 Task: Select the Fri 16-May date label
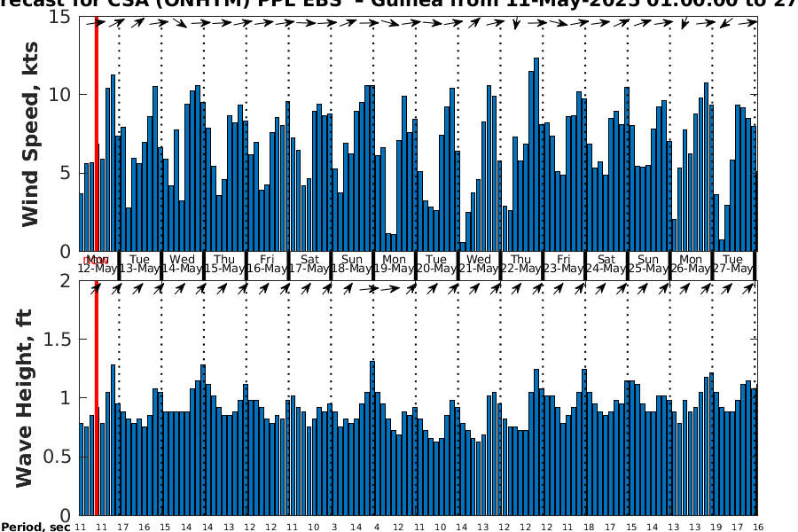267,263
